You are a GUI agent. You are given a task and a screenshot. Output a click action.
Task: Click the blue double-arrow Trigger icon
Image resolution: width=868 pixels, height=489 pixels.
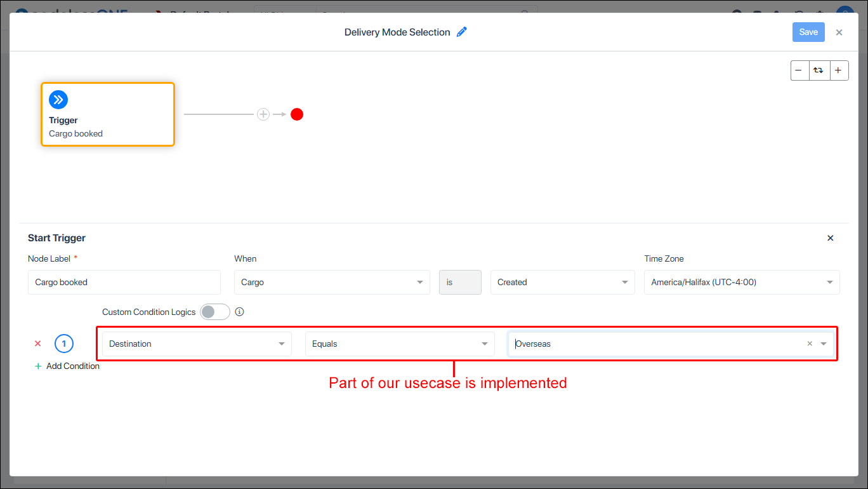tap(58, 100)
